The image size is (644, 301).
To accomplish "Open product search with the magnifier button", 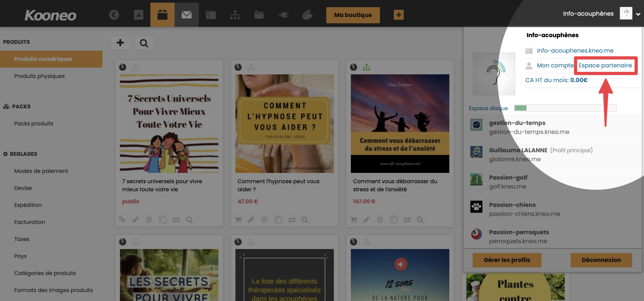I will click(x=144, y=43).
